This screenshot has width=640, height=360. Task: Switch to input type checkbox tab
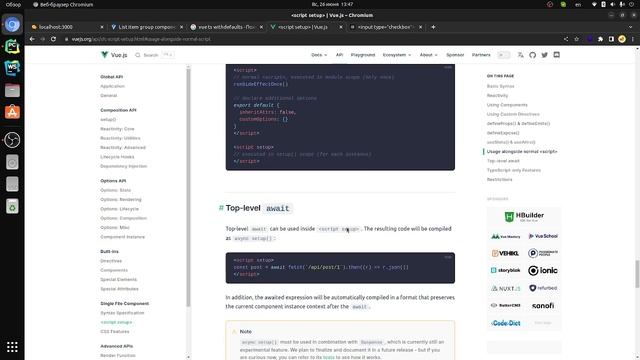click(386, 27)
